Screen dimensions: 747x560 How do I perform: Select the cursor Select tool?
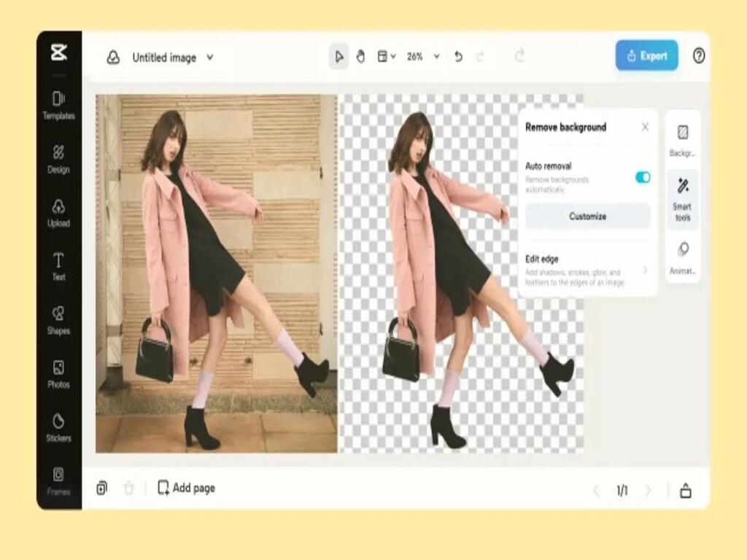pyautogui.click(x=338, y=55)
